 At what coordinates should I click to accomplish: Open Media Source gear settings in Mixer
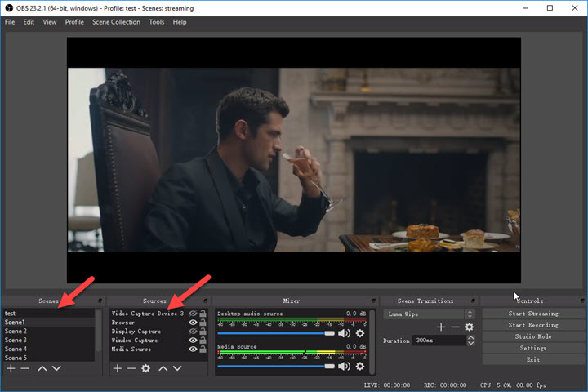point(360,366)
